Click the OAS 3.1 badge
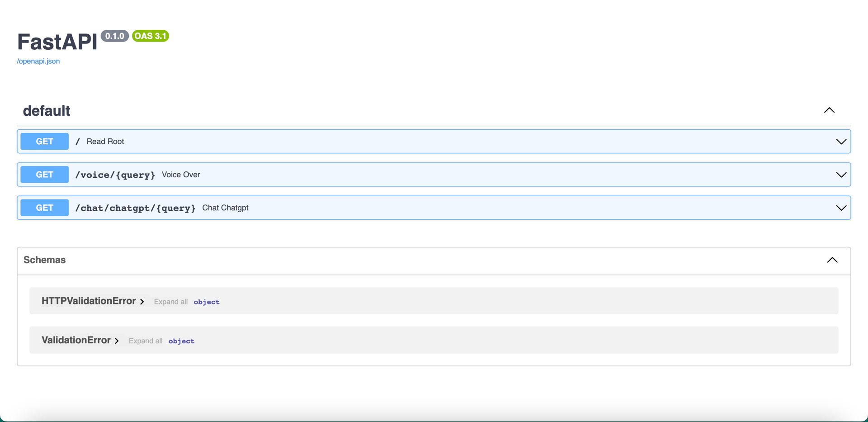The height and width of the screenshot is (422, 868). [151, 36]
